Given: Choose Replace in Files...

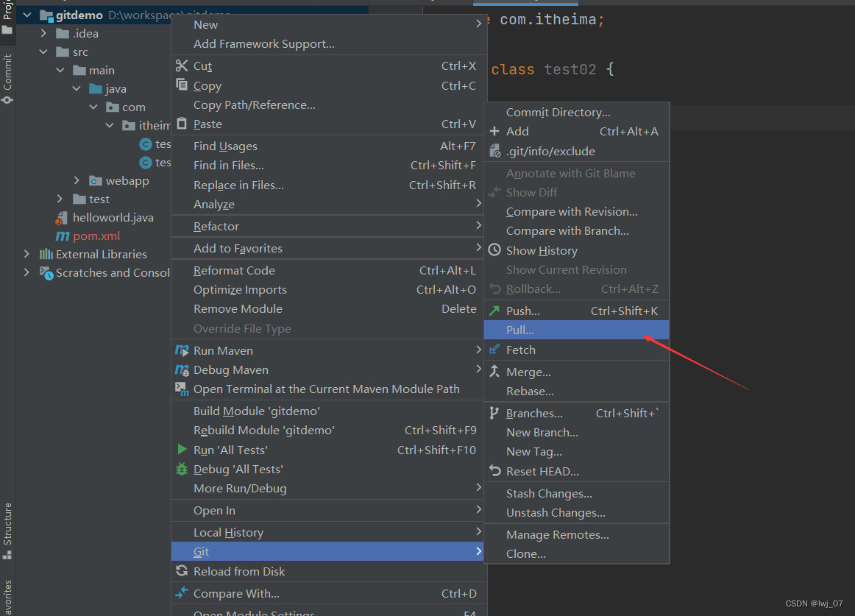Looking at the screenshot, I should point(329,185).
